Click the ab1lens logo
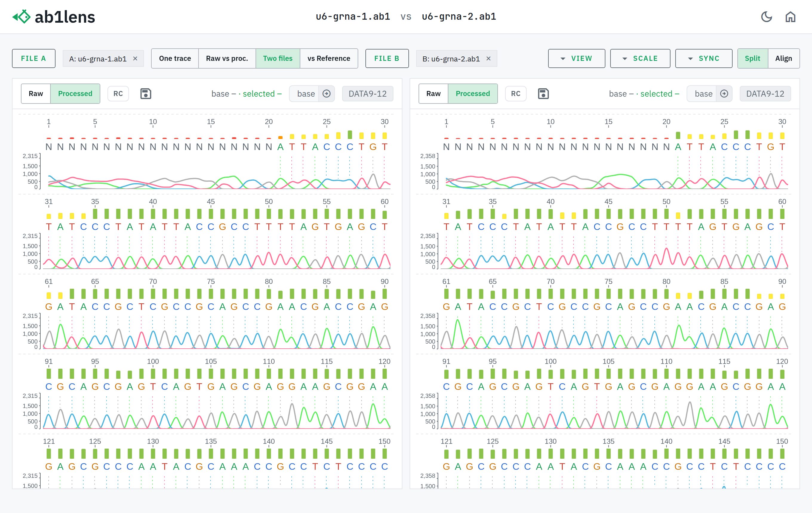This screenshot has height=513, width=812. [x=54, y=16]
